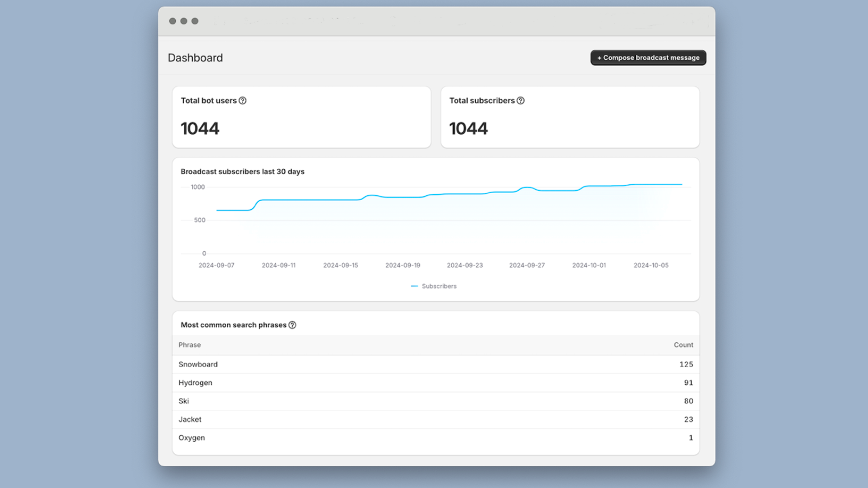Click the plus icon on the broadcast button
The width and height of the screenshot is (868, 488).
click(599, 57)
